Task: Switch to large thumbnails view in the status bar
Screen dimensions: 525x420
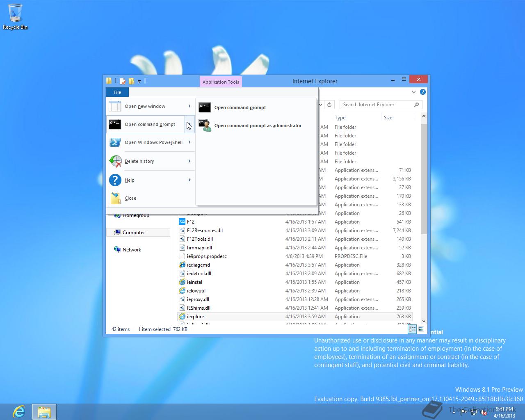Action: (x=421, y=329)
